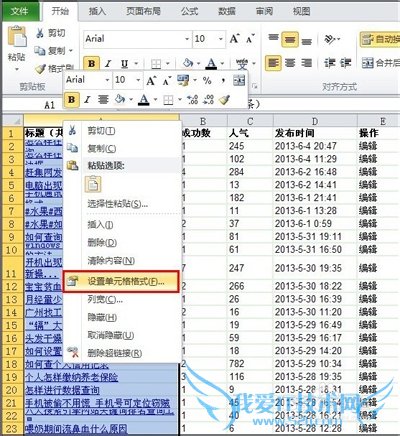Toggle Bold in the mini toolbar
400x436 pixels.
[71, 100]
